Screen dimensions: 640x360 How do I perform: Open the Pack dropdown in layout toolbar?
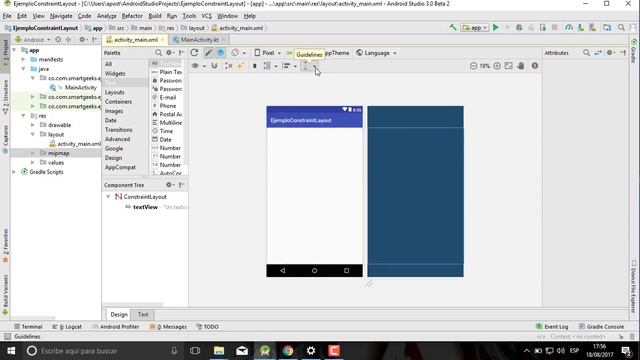pos(269,66)
